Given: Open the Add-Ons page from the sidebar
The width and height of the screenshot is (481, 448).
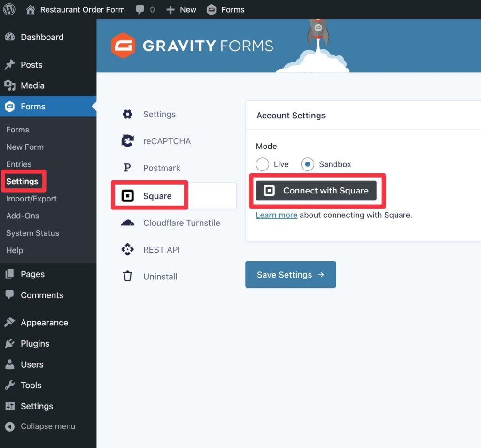Looking at the screenshot, I should pos(23,216).
